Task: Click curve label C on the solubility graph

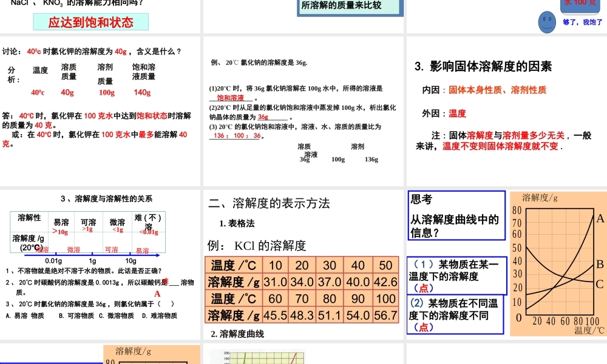Action: (600, 285)
